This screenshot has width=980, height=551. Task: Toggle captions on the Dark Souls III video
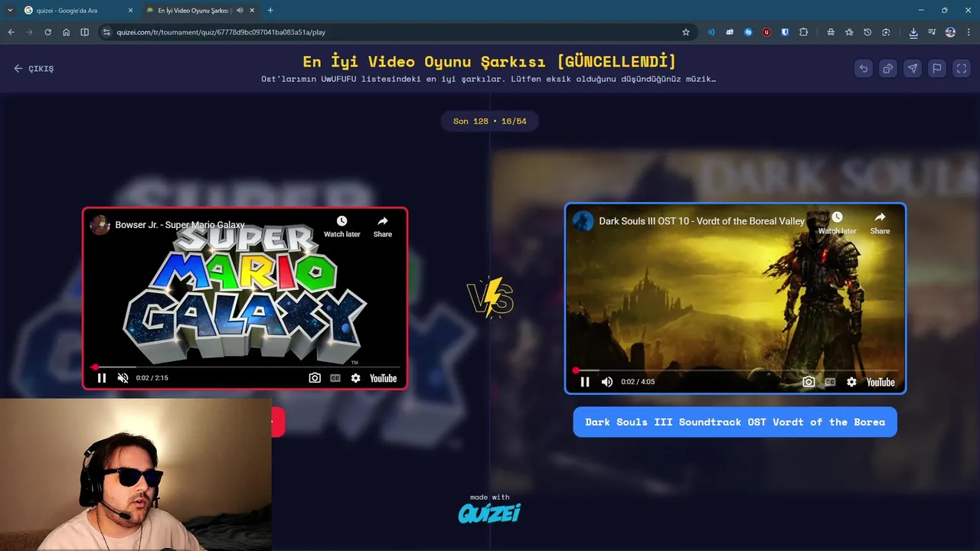pyautogui.click(x=830, y=382)
